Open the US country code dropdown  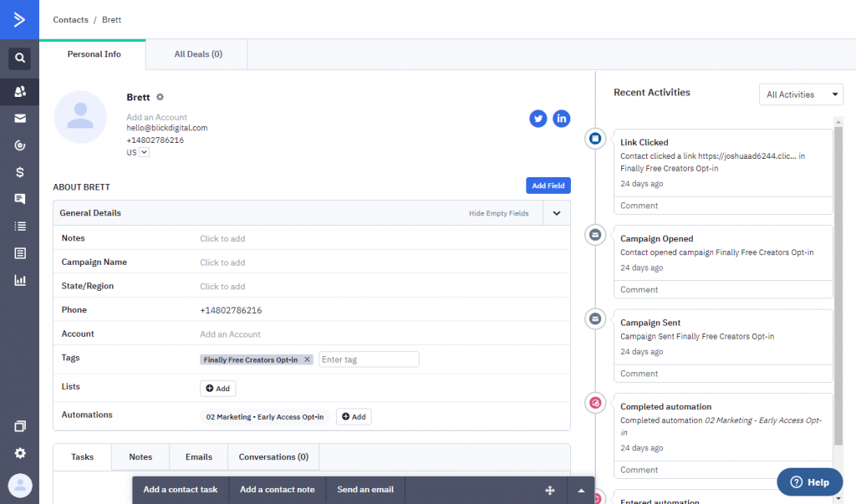[144, 152]
